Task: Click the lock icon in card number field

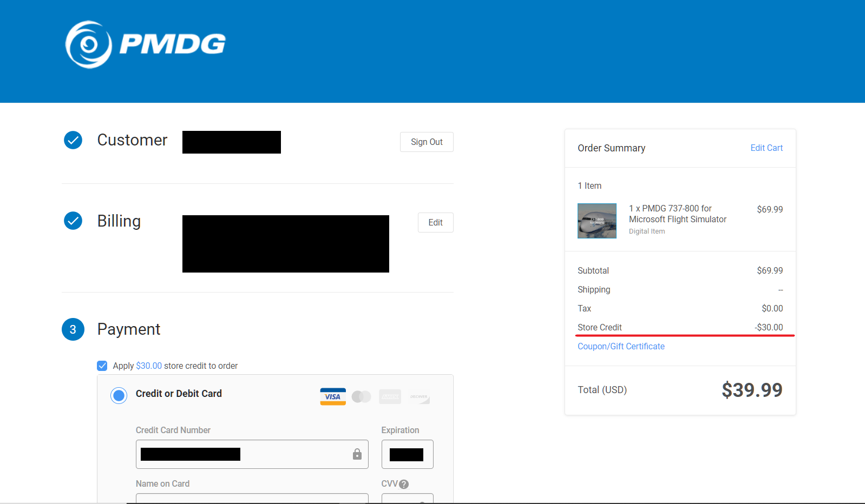Action: [x=357, y=454]
